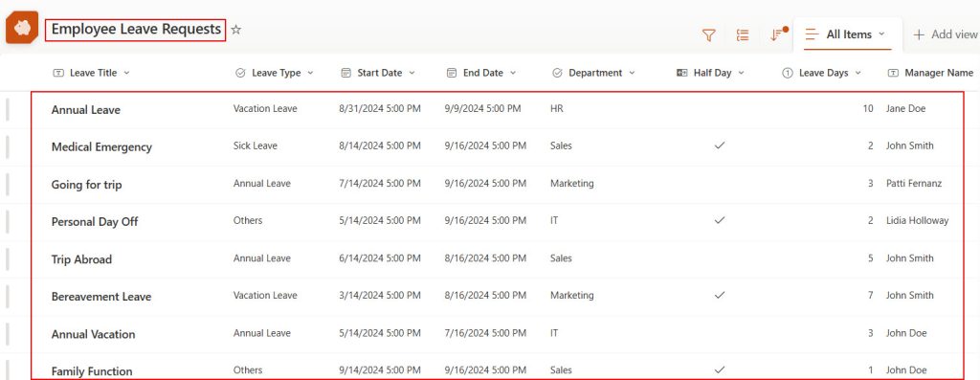The image size is (980, 380).
Task: Open the group-by icon in toolbar
Action: [743, 35]
